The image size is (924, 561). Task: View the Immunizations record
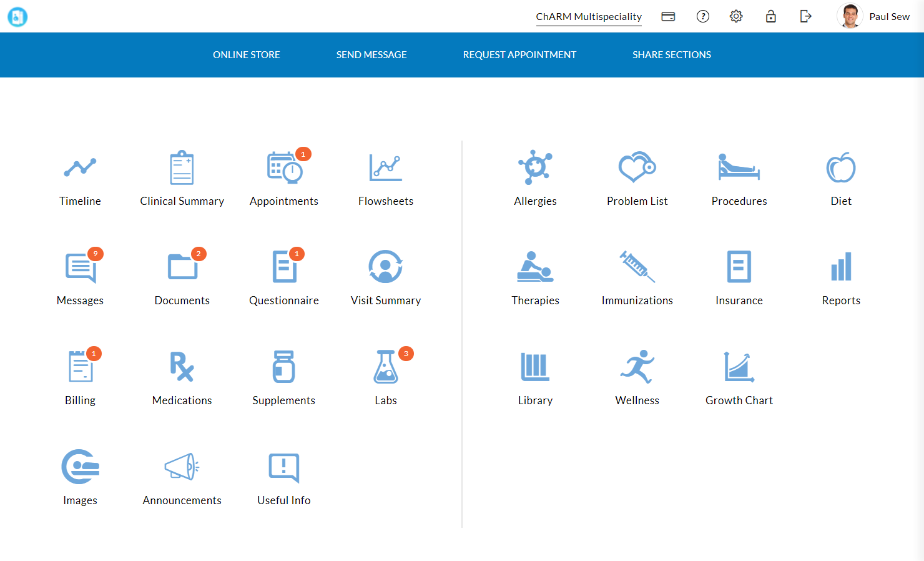point(637,277)
